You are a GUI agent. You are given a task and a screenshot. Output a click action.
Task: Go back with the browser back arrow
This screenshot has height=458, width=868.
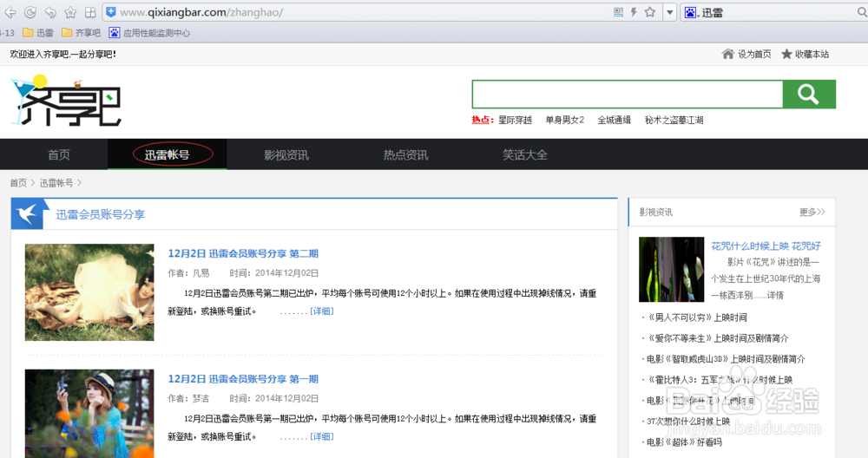coord(10,12)
